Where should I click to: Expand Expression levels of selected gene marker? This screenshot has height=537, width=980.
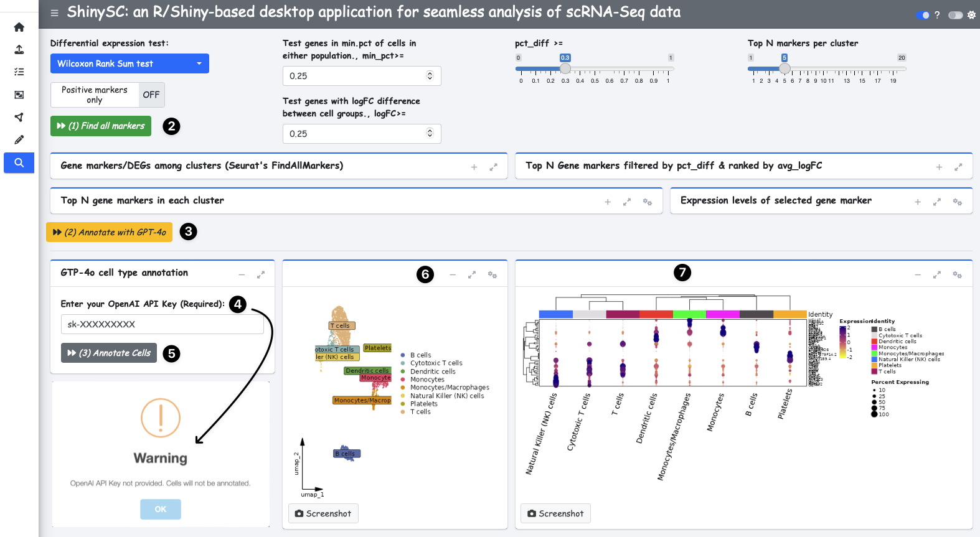(917, 202)
